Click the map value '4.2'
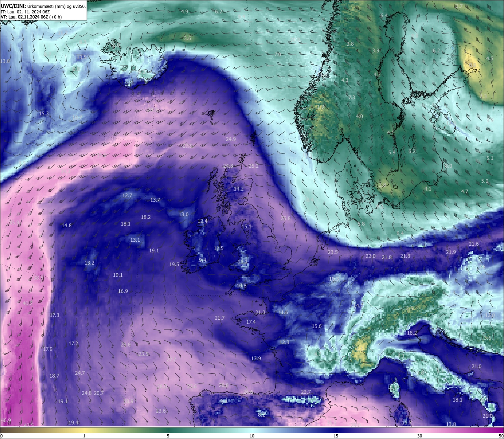 (377, 75)
